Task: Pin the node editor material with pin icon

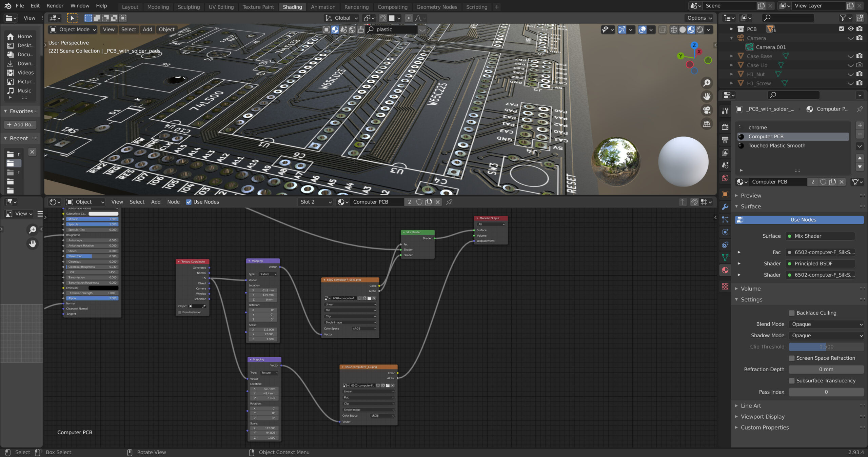Action: pos(449,202)
